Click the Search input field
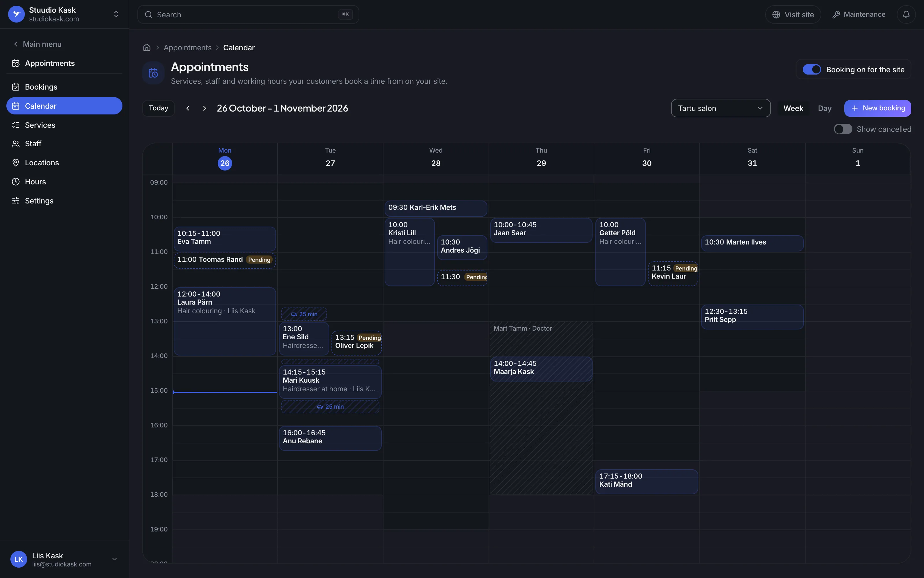 (248, 14)
